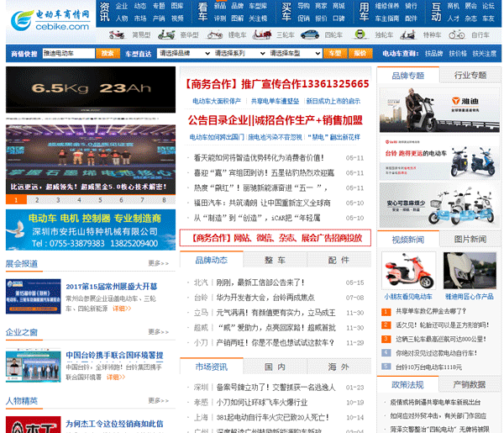The width and height of the screenshot is (504, 433).
Task: Open the 请选择品牌 brand dropdown
Action: [184, 54]
